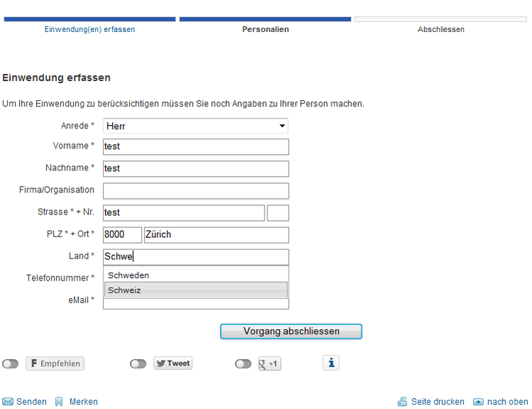Click the Merken bookmark icon
Screen dimensions: 532x409
[60, 402]
